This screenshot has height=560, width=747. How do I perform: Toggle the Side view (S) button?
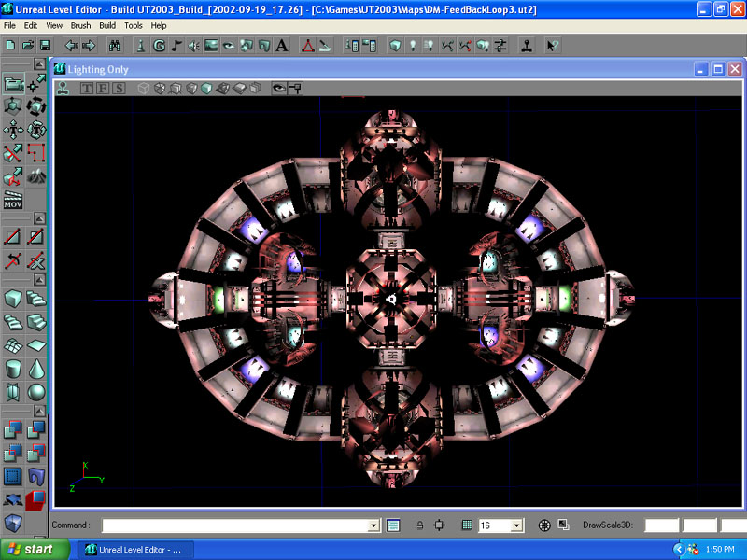(x=120, y=89)
